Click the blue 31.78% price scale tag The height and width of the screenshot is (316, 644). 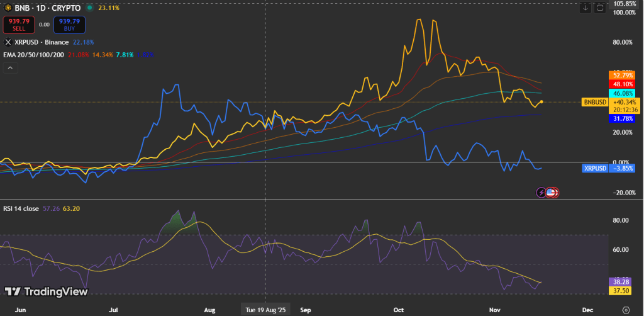(x=622, y=119)
